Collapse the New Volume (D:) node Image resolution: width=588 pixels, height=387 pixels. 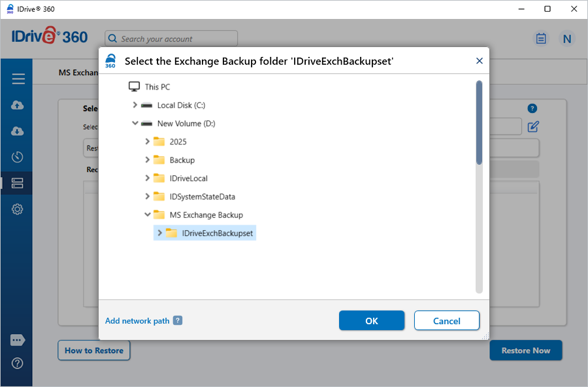[x=135, y=124]
